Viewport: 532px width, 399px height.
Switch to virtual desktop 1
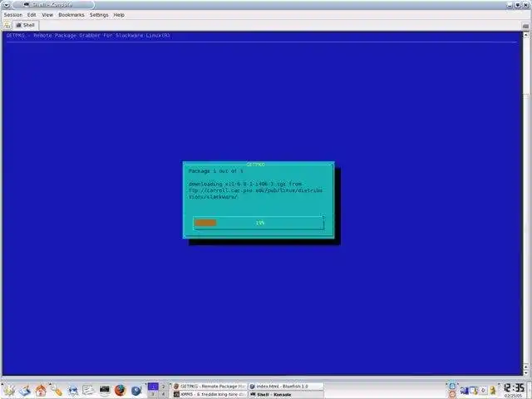coord(153,387)
